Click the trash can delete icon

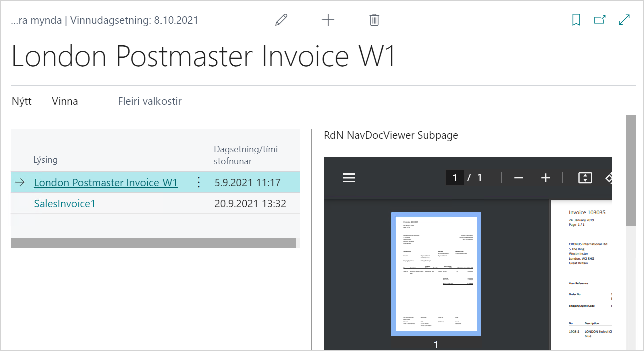[x=374, y=20]
